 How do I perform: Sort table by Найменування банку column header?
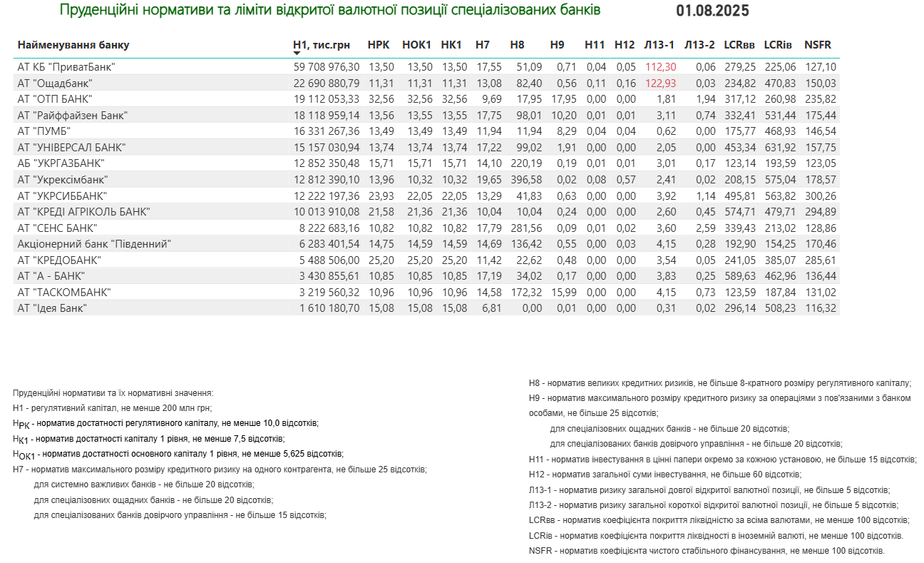pyautogui.click(x=73, y=45)
